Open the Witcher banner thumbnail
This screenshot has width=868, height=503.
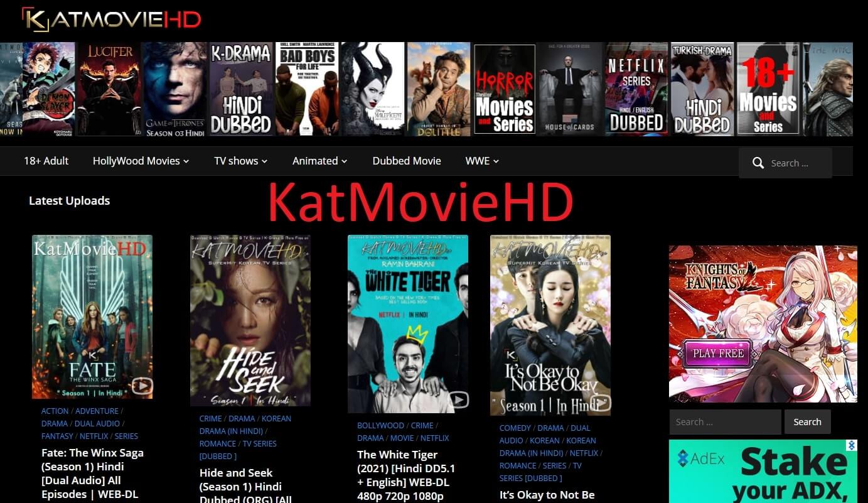[828, 89]
